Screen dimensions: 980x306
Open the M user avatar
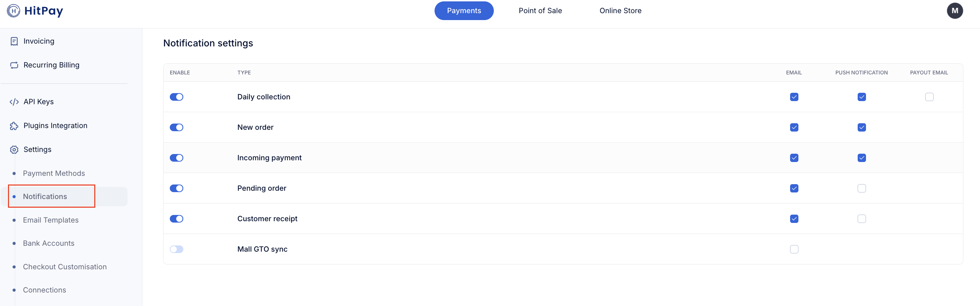[x=954, y=11]
